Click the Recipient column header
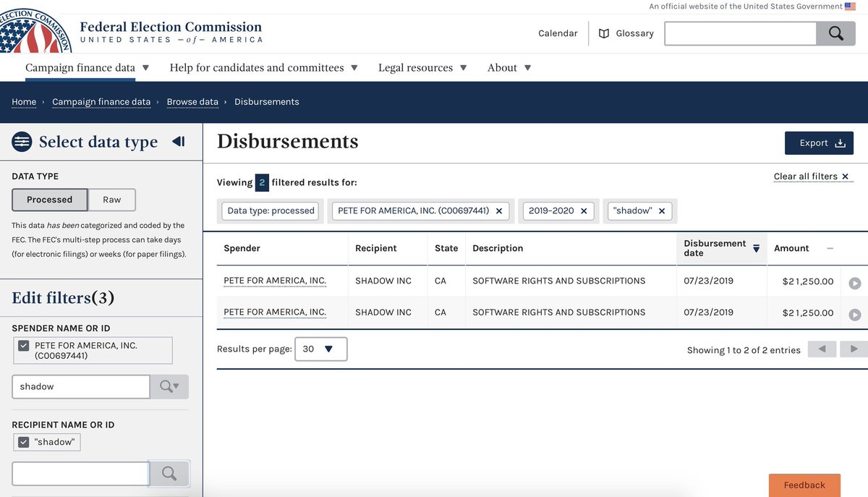The image size is (868, 497). point(376,248)
